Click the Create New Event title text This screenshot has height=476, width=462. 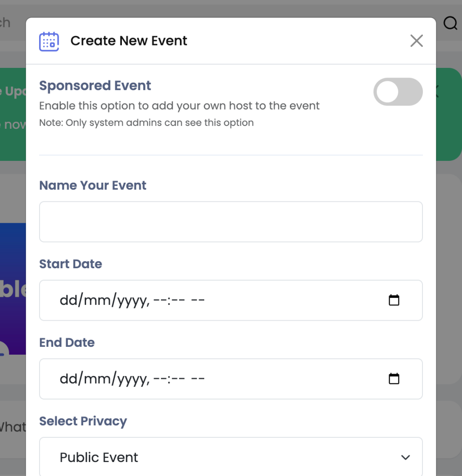129,41
